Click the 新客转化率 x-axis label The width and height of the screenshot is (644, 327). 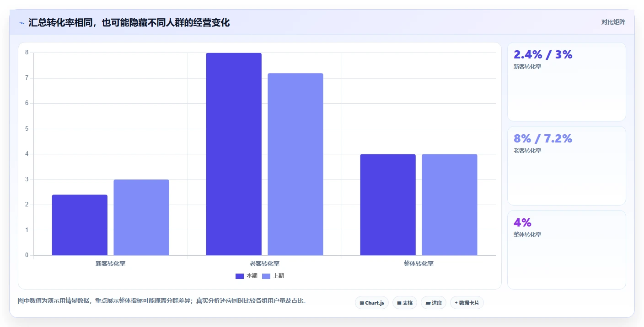point(111,264)
